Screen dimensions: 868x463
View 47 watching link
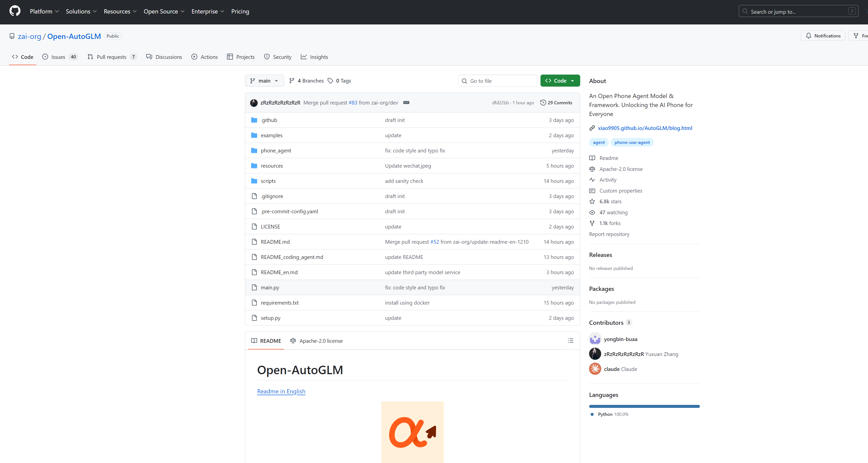[613, 212]
